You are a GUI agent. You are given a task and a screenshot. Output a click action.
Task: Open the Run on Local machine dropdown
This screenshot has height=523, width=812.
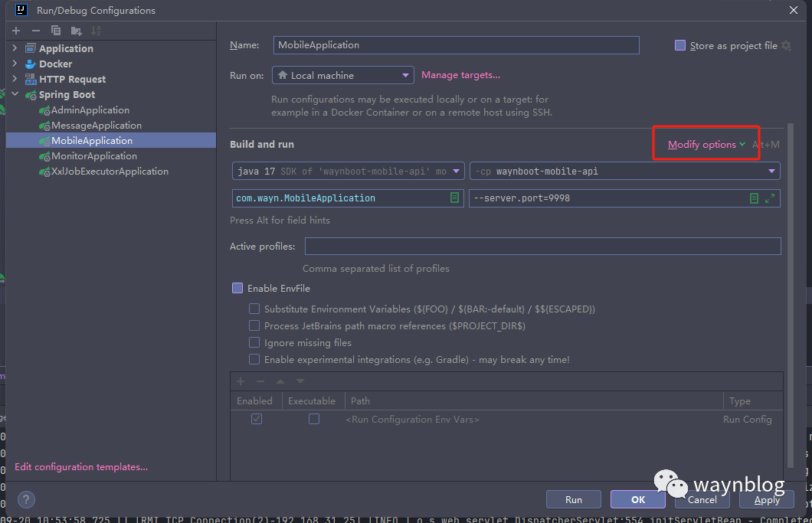(343, 75)
